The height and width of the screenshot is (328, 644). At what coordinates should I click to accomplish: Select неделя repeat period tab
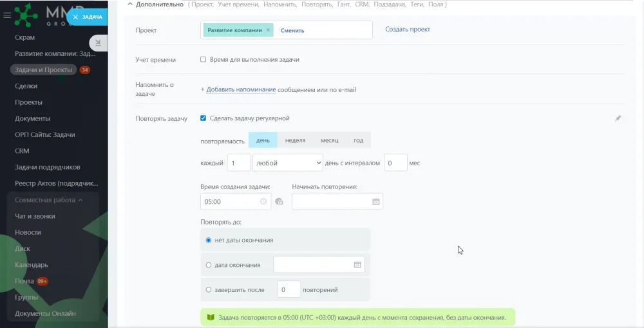pyautogui.click(x=295, y=140)
